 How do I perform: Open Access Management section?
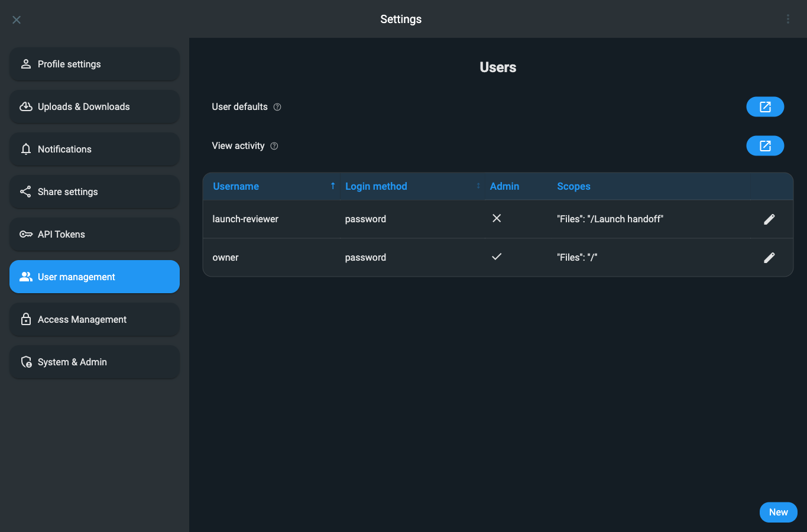click(95, 319)
